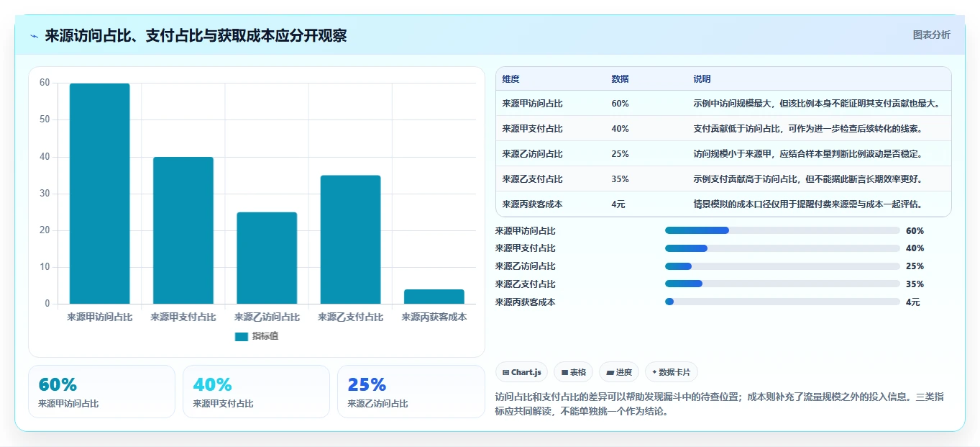Click the 说明 table column header
The width and height of the screenshot is (980, 447).
coord(702,78)
